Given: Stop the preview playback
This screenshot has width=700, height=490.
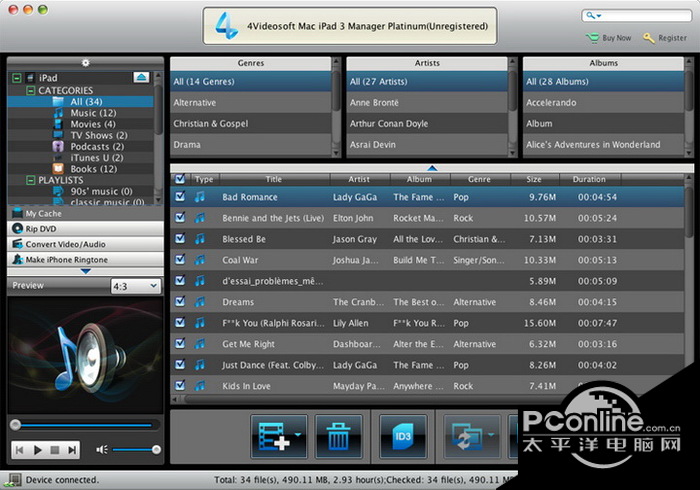Looking at the screenshot, I should (x=55, y=450).
